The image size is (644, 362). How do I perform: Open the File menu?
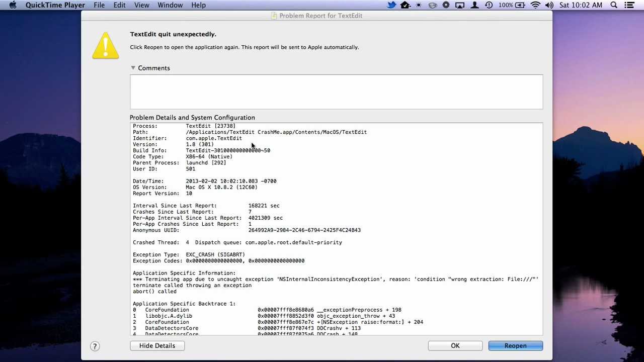tap(99, 5)
